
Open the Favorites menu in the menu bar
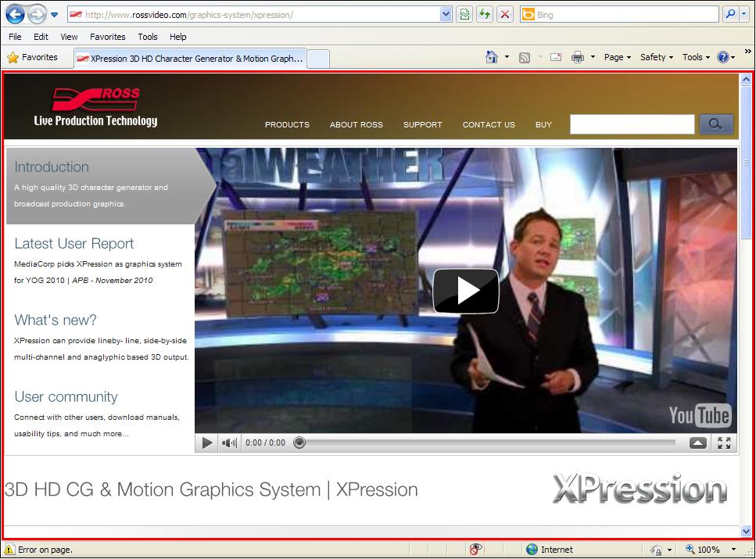108,37
